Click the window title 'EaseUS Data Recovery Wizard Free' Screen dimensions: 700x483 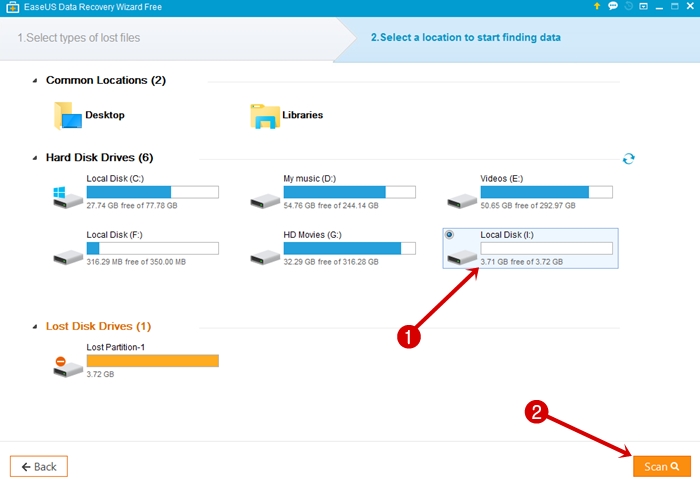pos(93,7)
